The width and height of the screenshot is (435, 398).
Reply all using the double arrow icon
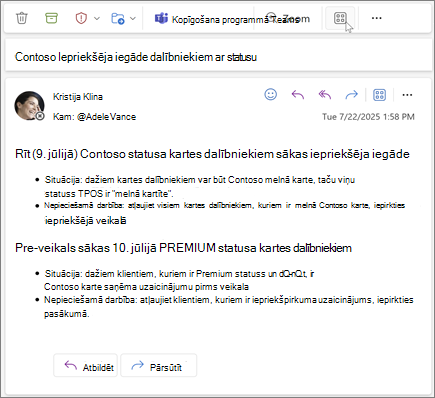point(325,95)
